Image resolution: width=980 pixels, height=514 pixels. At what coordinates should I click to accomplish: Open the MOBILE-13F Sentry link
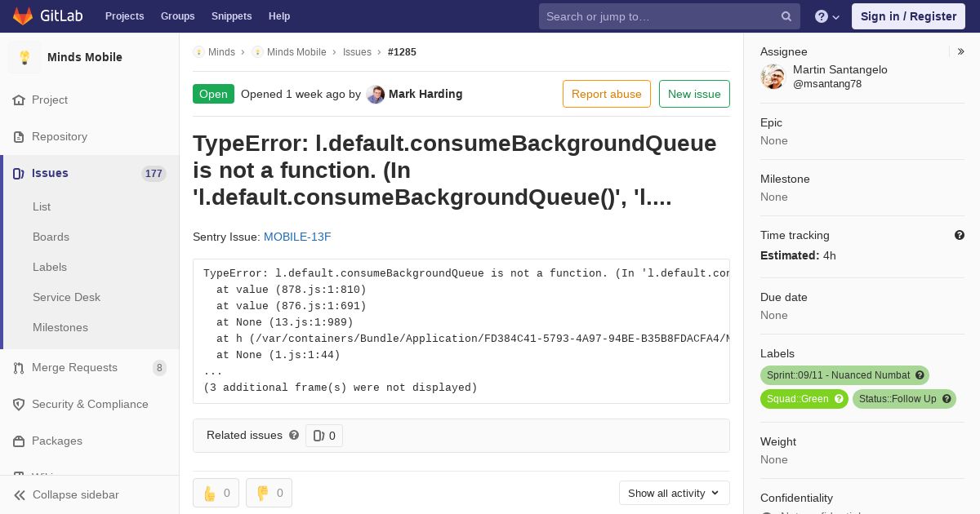point(297,237)
